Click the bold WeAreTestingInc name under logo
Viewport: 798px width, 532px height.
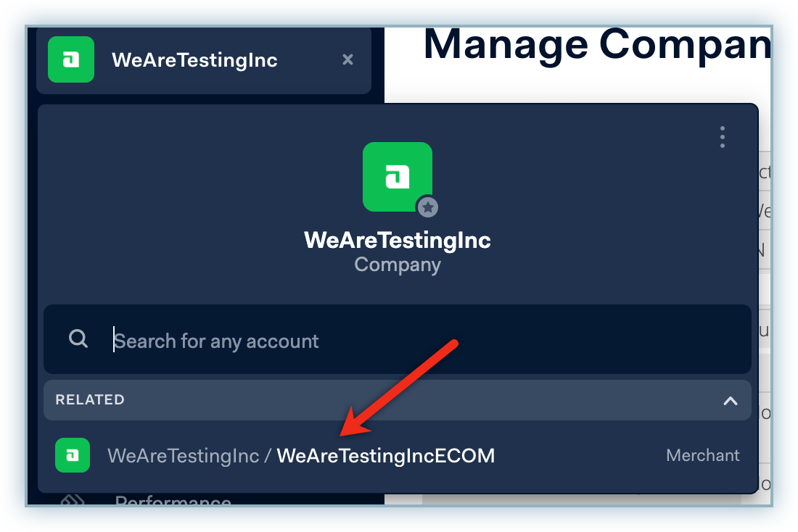[x=398, y=240]
